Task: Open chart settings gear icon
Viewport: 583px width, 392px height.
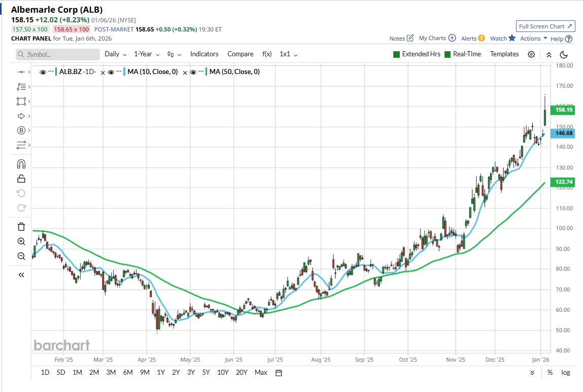Action: tap(531, 54)
